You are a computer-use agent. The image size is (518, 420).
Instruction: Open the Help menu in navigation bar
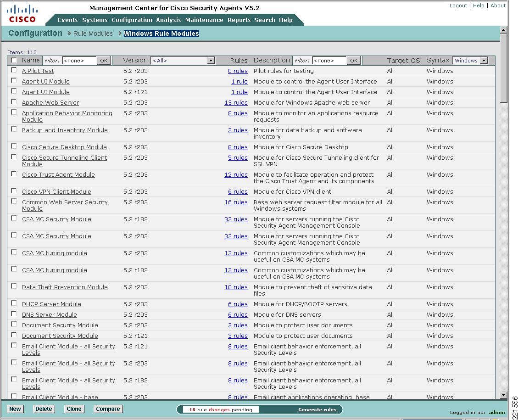coord(285,20)
